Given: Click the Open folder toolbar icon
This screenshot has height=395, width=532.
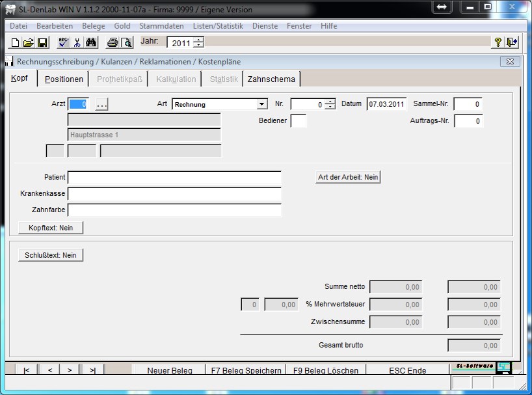Looking at the screenshot, I should [29, 42].
